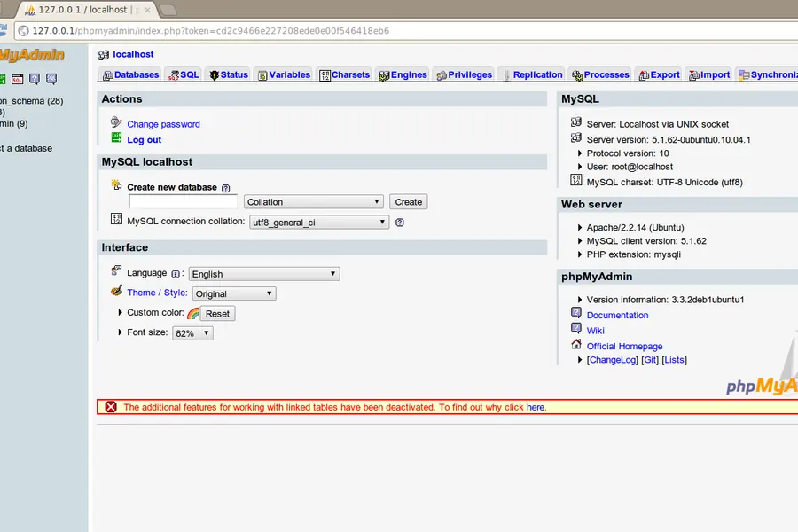This screenshot has width=798, height=532.
Task: Open the ChangeLog link
Action: 612,360
